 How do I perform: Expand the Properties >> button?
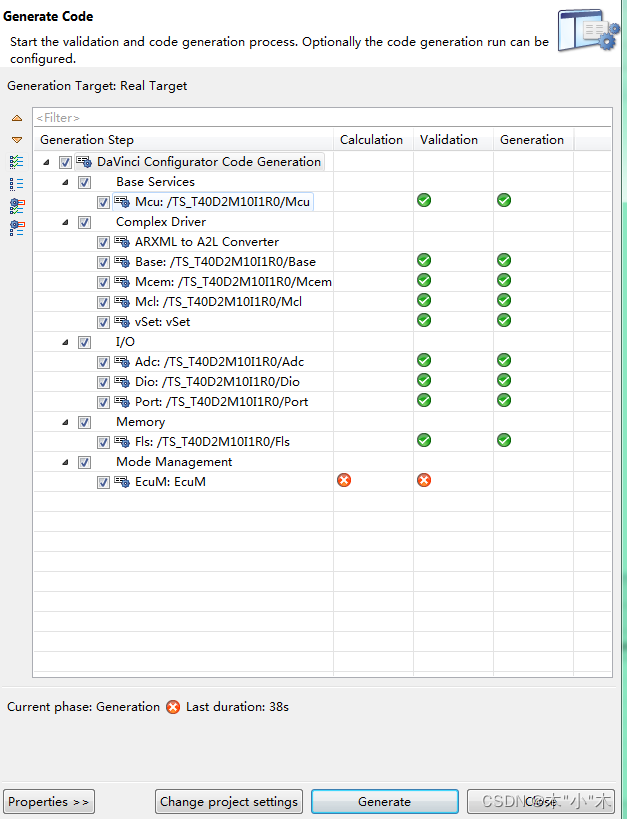[x=49, y=801]
